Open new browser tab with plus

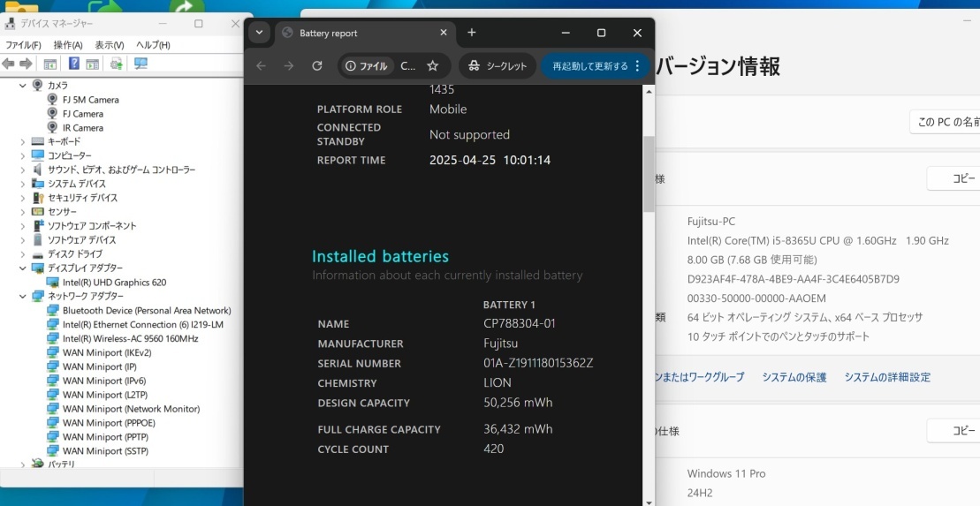click(x=472, y=33)
